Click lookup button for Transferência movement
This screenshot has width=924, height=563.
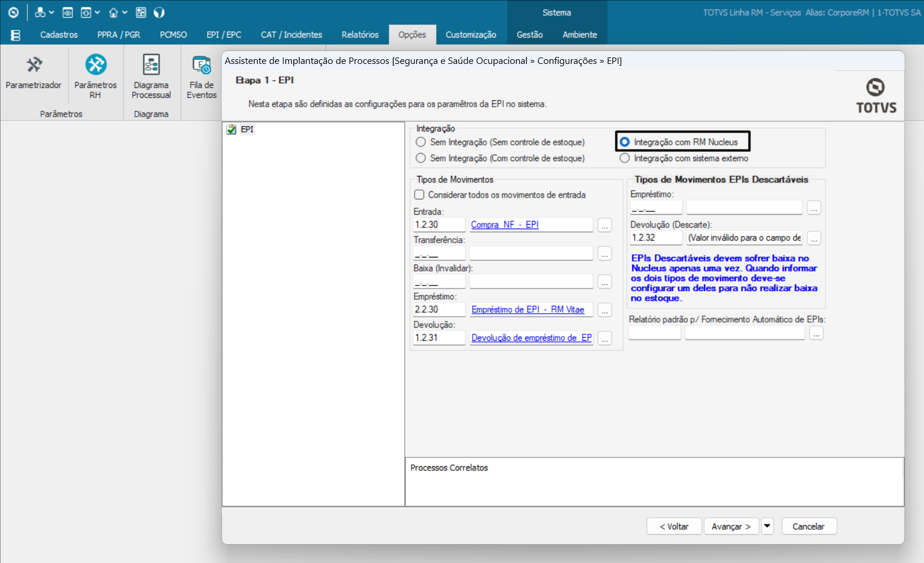[605, 253]
